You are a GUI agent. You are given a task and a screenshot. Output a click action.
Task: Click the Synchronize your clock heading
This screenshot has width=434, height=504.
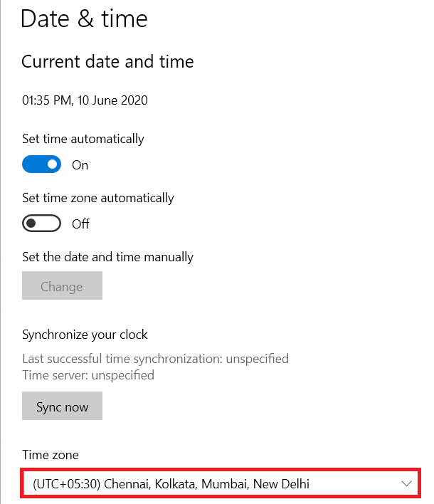85,335
